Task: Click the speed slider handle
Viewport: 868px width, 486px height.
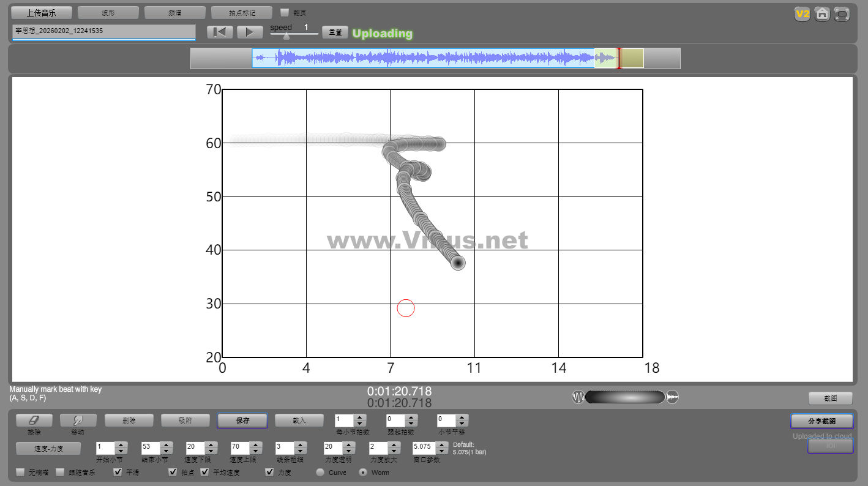Action: (x=286, y=36)
